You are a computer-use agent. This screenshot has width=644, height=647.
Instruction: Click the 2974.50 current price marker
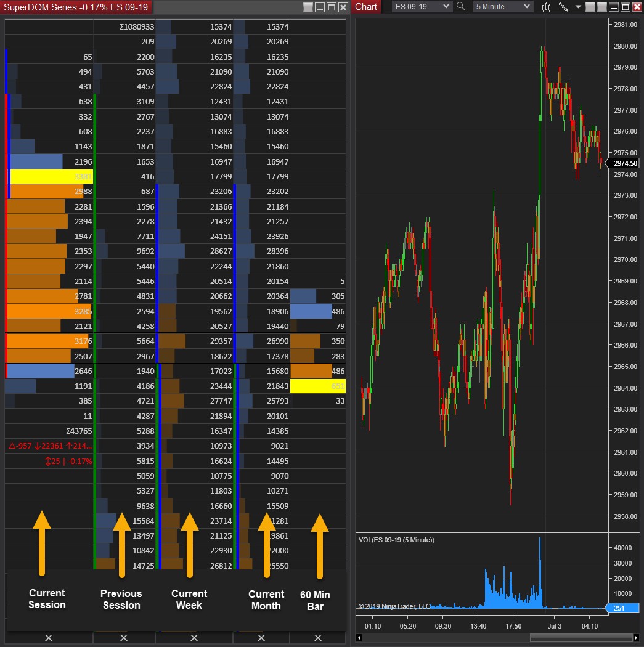point(622,163)
